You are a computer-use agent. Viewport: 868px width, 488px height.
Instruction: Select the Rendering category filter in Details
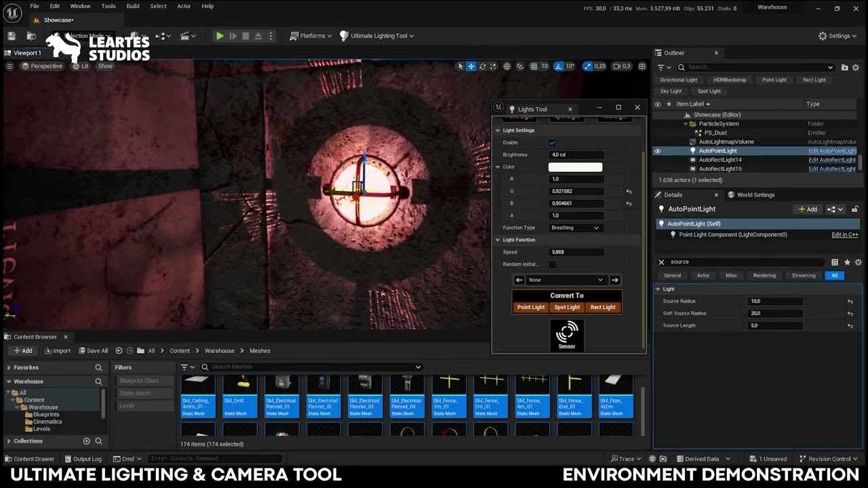(764, 276)
